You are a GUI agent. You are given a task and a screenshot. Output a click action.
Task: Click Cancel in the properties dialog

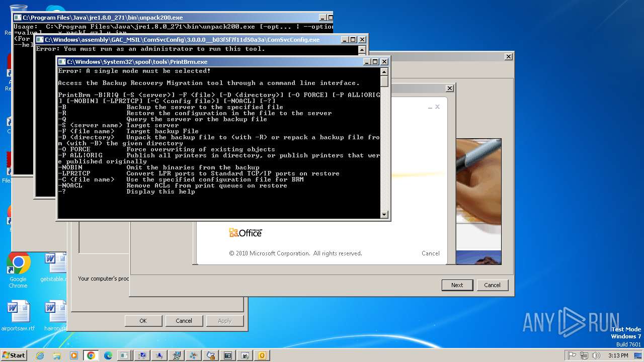pyautogui.click(x=184, y=321)
